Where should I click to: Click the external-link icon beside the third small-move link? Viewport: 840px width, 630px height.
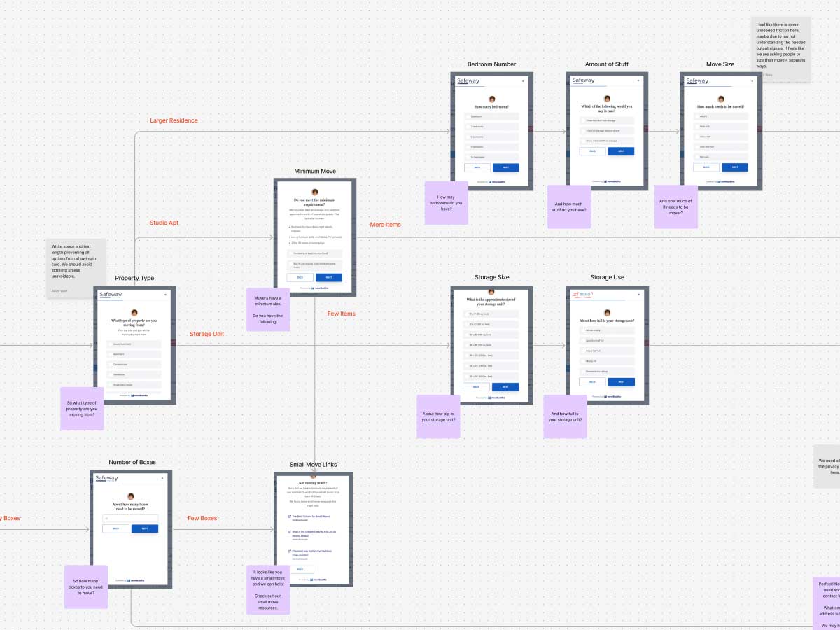[290, 552]
